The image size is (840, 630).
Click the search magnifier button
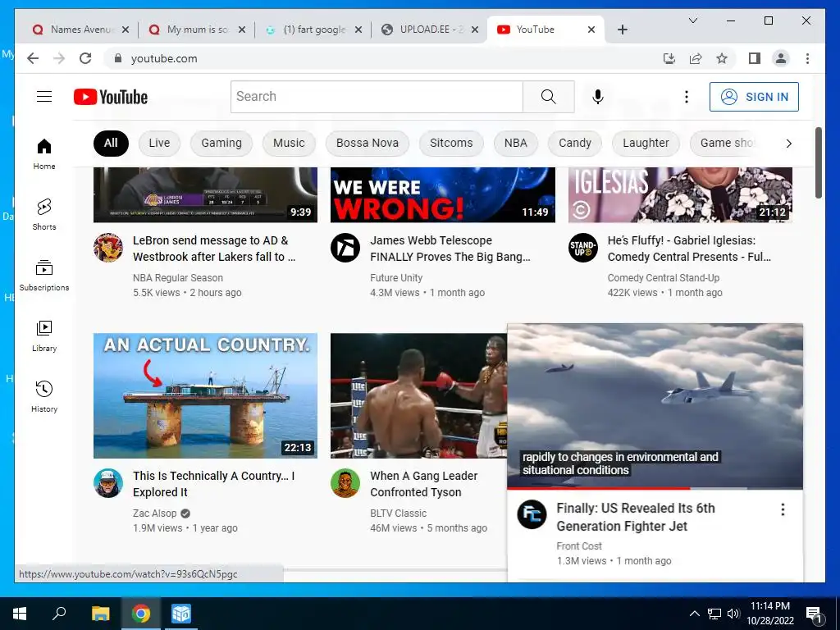548,97
